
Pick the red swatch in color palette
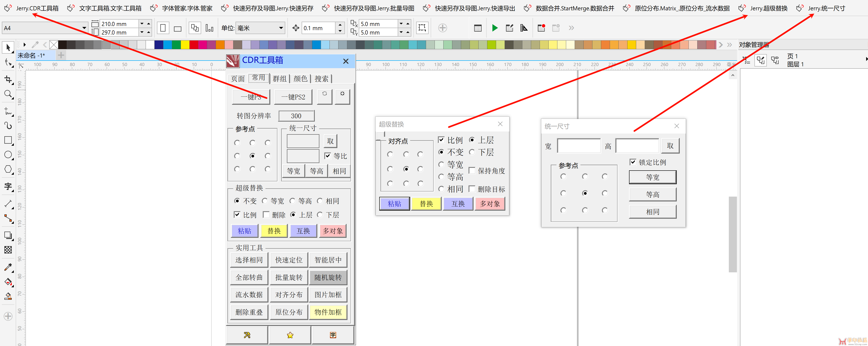tap(194, 44)
